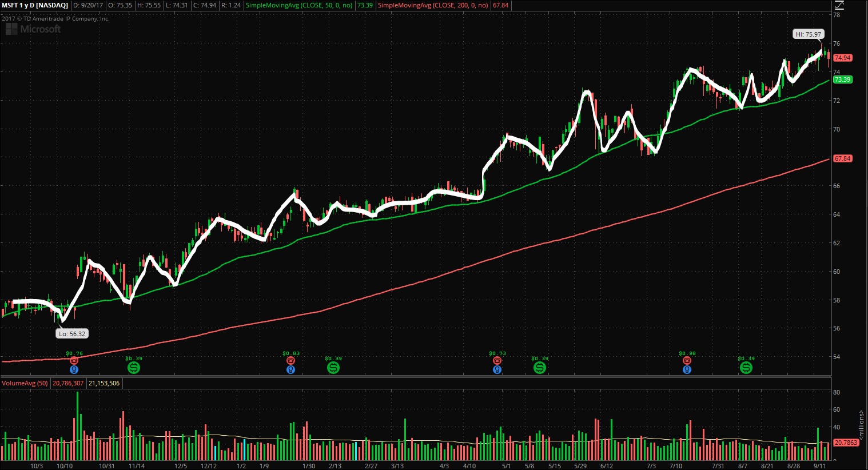Click the <millions> volume axis label
The height and width of the screenshot is (470, 868).
(862, 424)
